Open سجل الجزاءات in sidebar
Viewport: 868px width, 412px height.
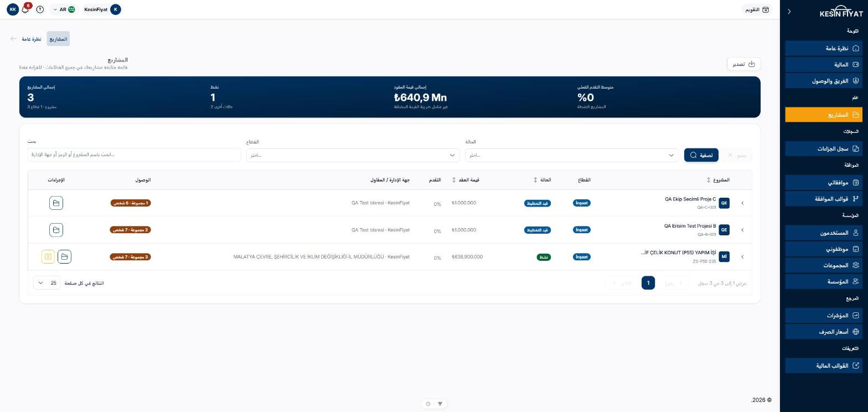coord(824,148)
